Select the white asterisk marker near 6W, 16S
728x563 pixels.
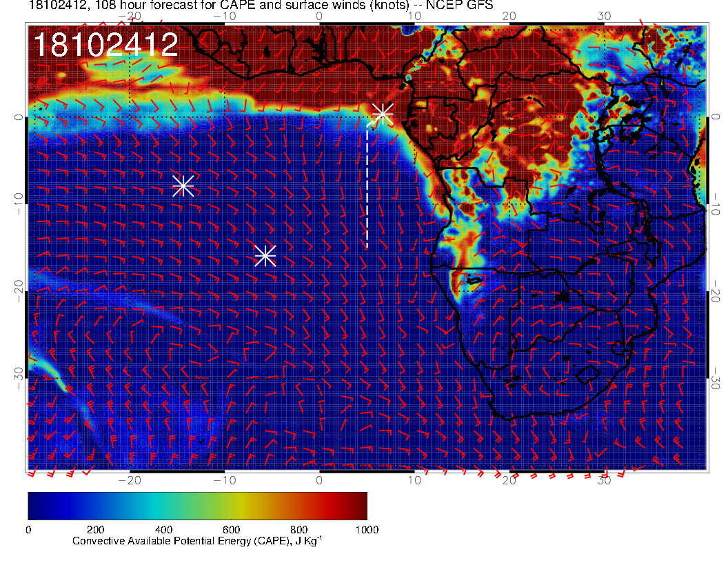[265, 256]
